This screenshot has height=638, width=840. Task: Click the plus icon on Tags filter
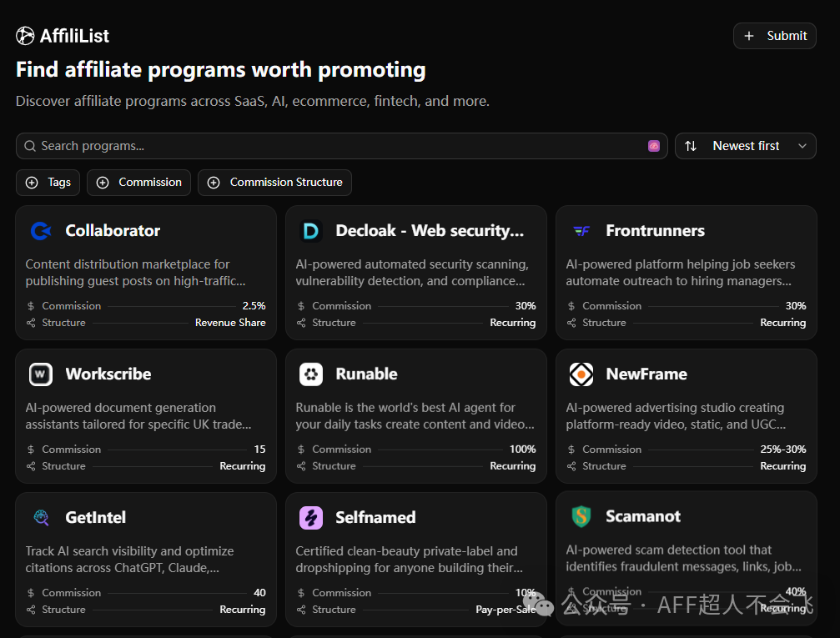[33, 183]
